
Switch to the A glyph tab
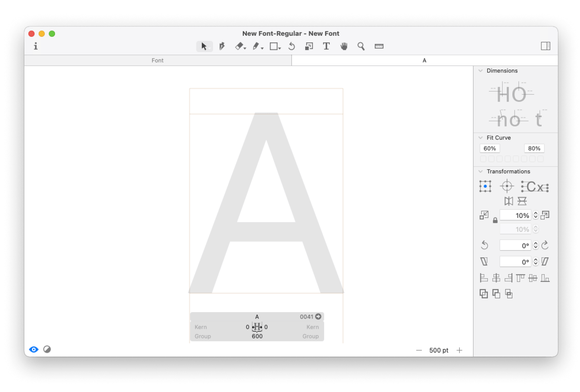[424, 60]
